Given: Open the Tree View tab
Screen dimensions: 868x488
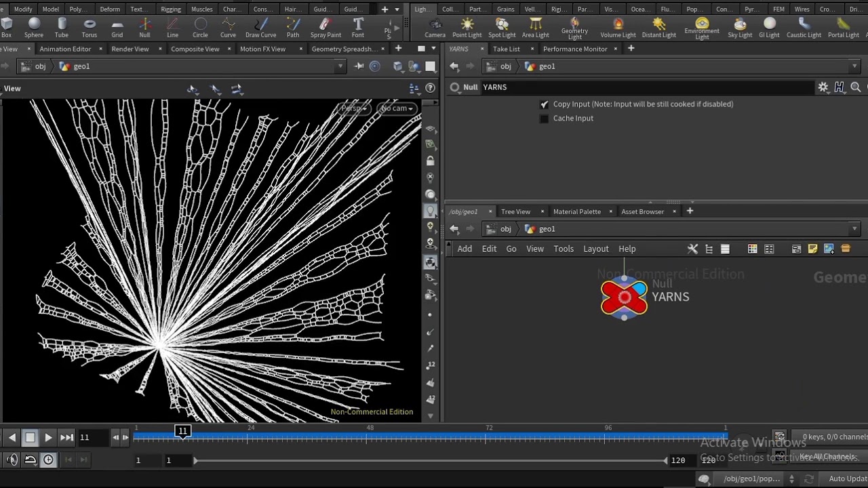Looking at the screenshot, I should click(515, 211).
